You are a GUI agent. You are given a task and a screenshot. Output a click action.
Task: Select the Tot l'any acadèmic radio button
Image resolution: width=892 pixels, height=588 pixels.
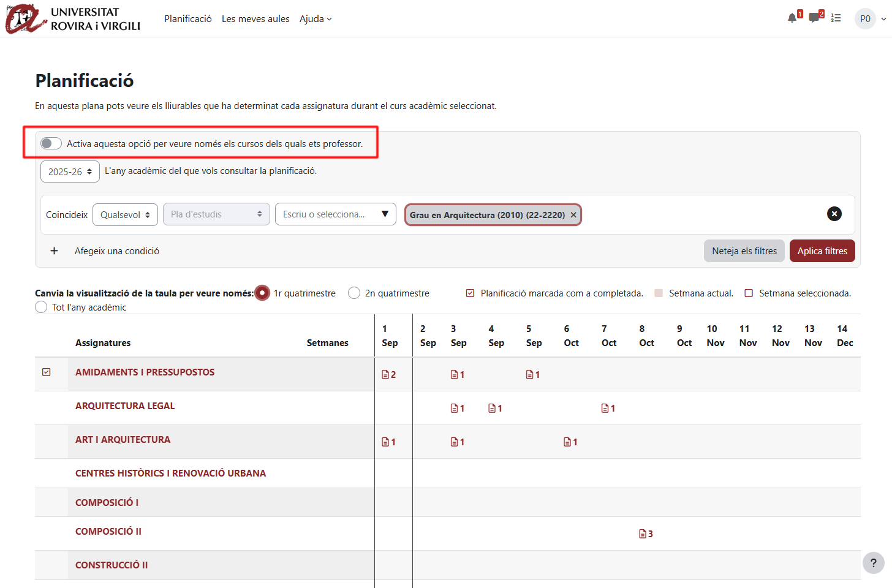pyautogui.click(x=41, y=307)
